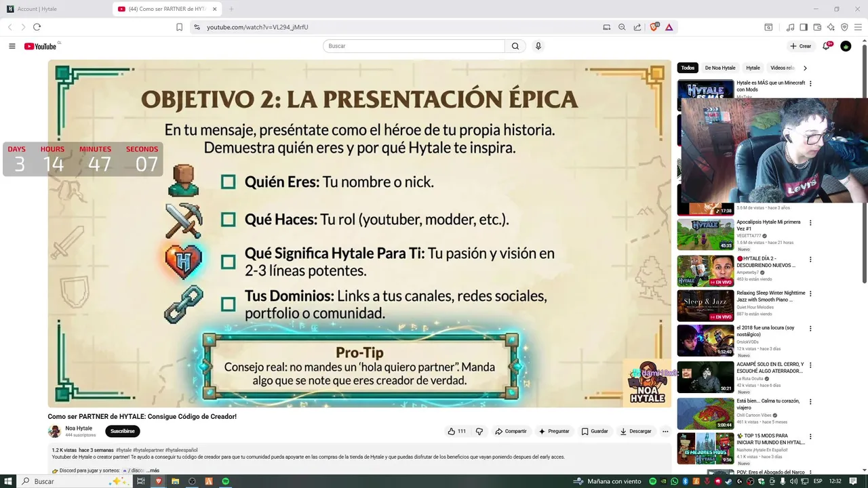This screenshot has width=868, height=488.
Task: Click the browser URL address field
Action: pos(400,27)
